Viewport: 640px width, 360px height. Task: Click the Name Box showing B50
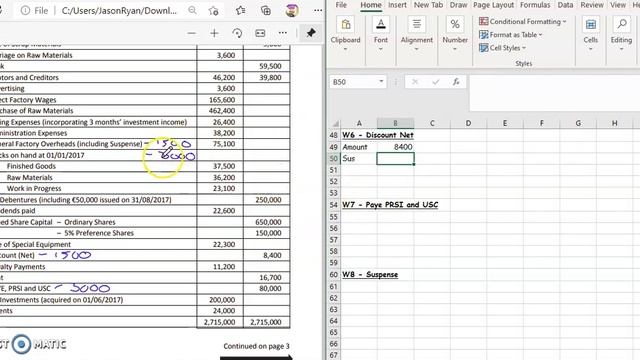353,82
